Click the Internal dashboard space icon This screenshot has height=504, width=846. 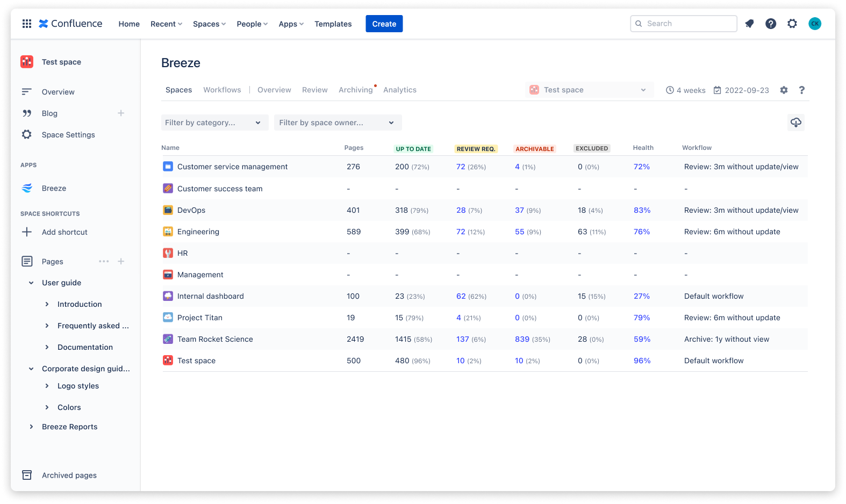(x=168, y=296)
